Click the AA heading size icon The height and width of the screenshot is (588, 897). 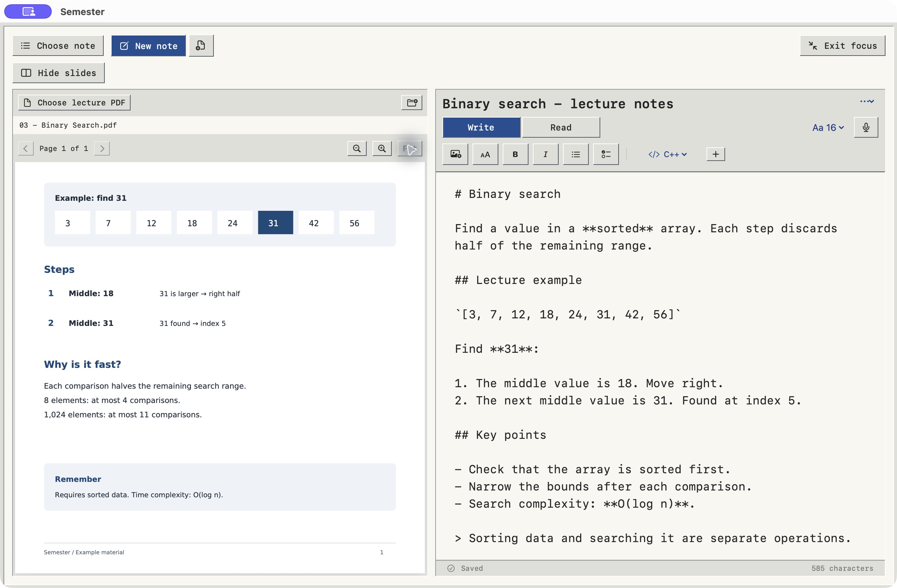pyautogui.click(x=485, y=155)
